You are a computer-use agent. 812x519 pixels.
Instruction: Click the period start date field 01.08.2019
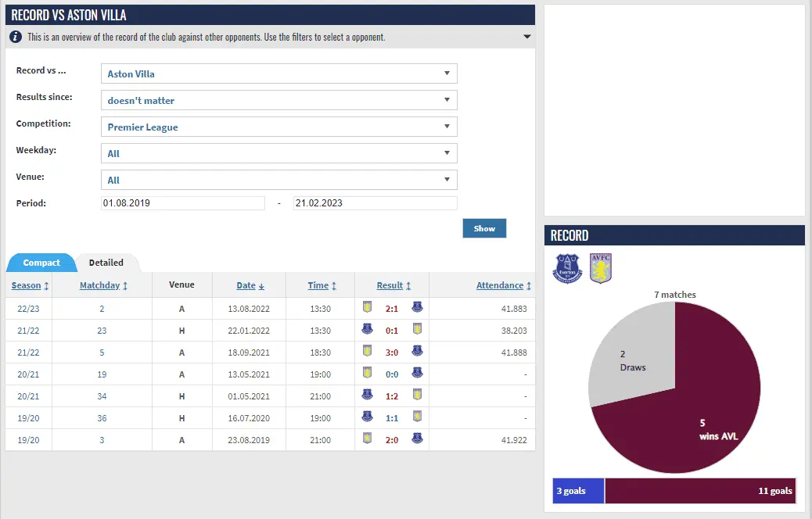[183, 203]
